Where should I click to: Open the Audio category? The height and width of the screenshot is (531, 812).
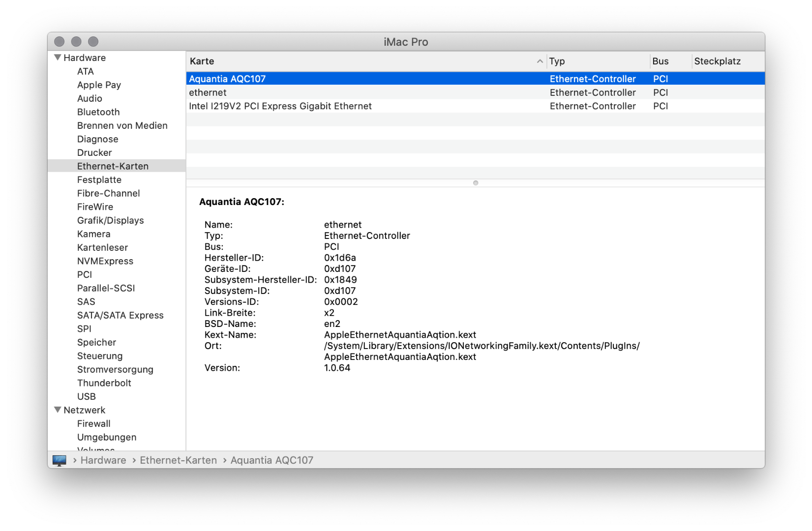(90, 98)
